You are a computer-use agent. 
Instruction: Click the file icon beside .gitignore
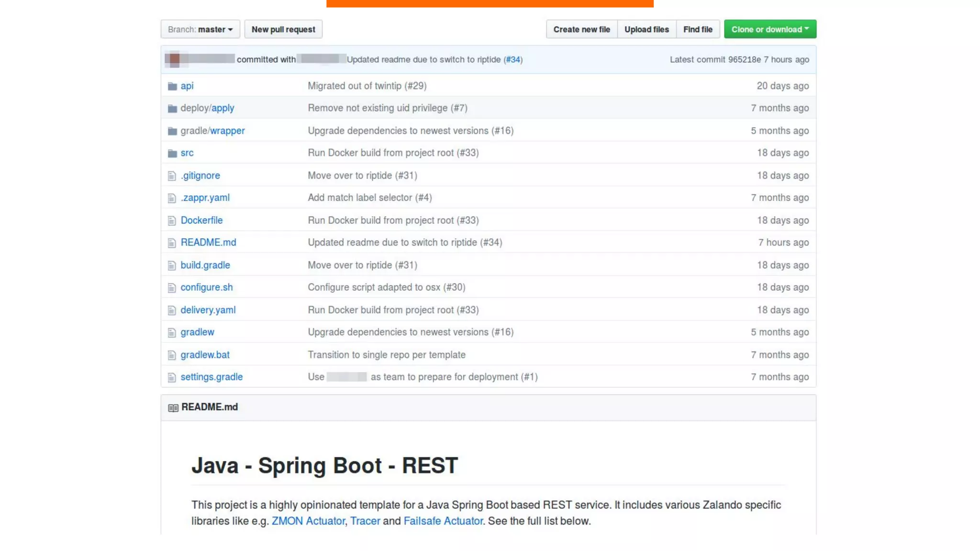(172, 176)
